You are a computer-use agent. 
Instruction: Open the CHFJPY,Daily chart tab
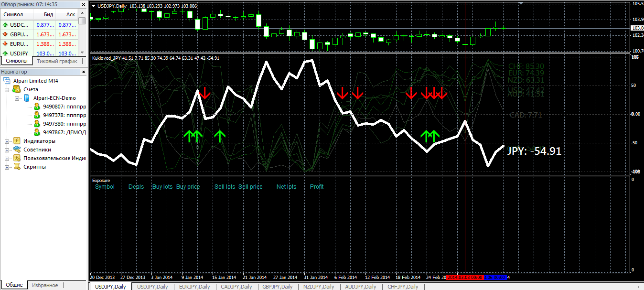pyautogui.click(x=403, y=287)
